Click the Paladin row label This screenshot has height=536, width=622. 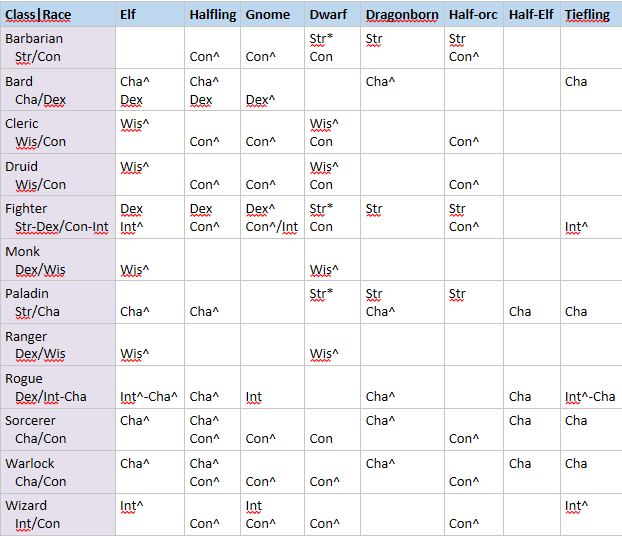pyautogui.click(x=27, y=293)
